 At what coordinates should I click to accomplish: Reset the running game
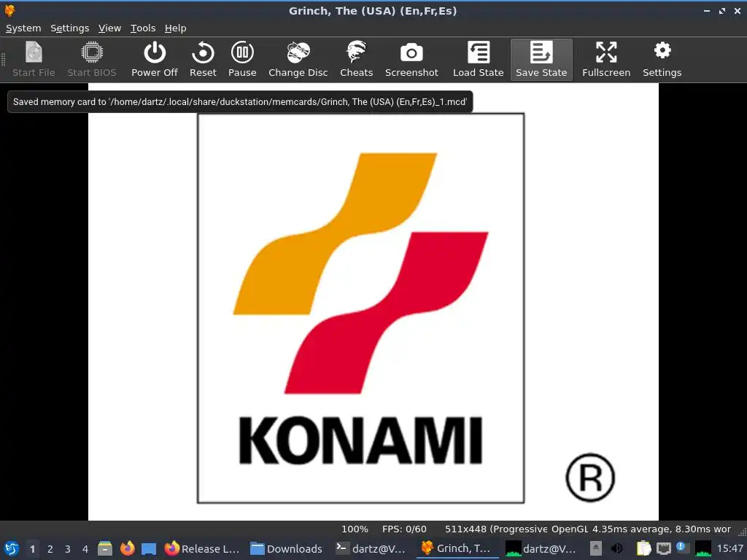(203, 60)
